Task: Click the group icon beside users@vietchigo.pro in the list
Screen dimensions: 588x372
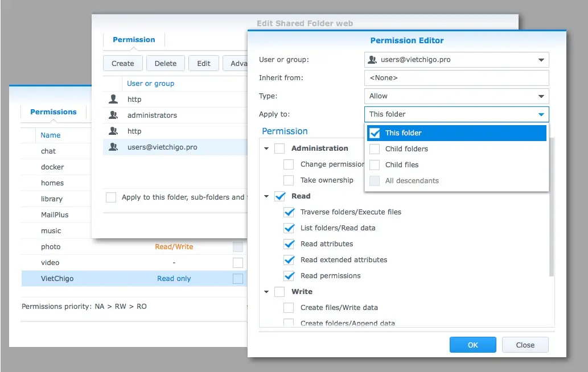Action: tap(113, 147)
